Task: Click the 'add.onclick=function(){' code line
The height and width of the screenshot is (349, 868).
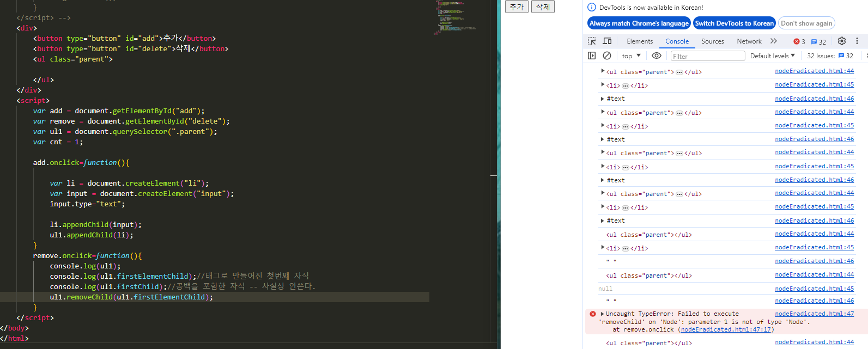Action: point(81,163)
